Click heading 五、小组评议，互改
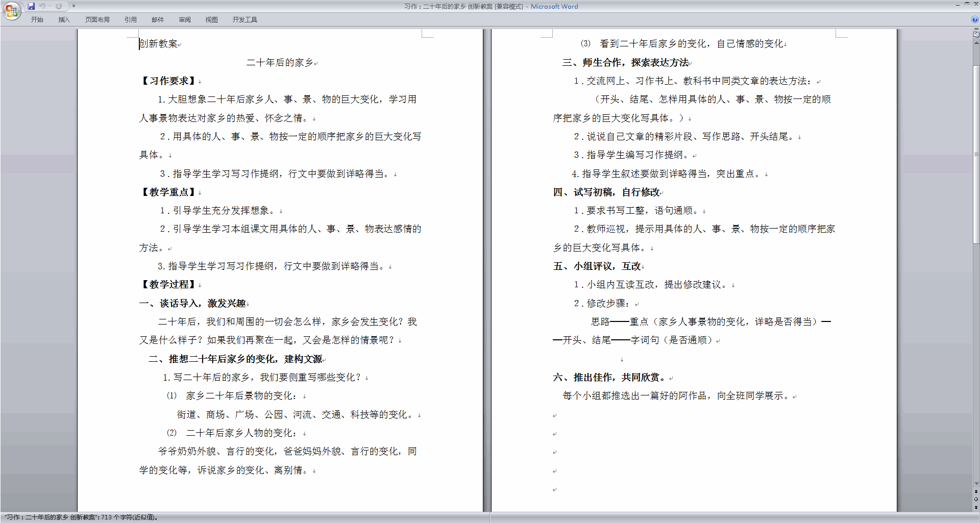 597,266
